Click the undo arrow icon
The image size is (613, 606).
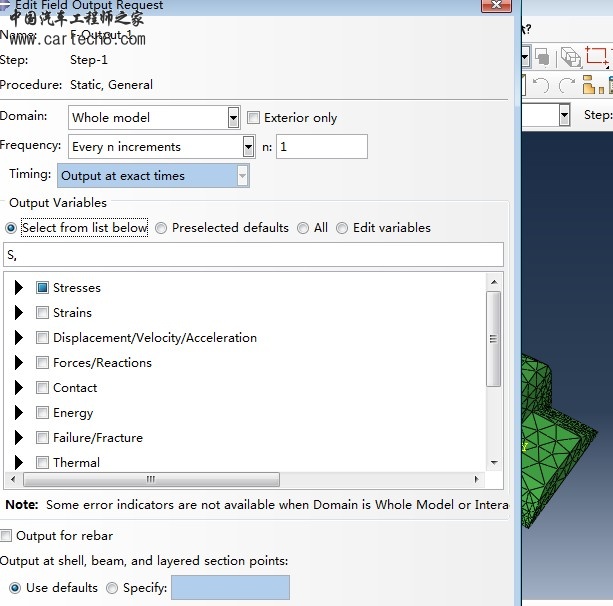[x=541, y=86]
